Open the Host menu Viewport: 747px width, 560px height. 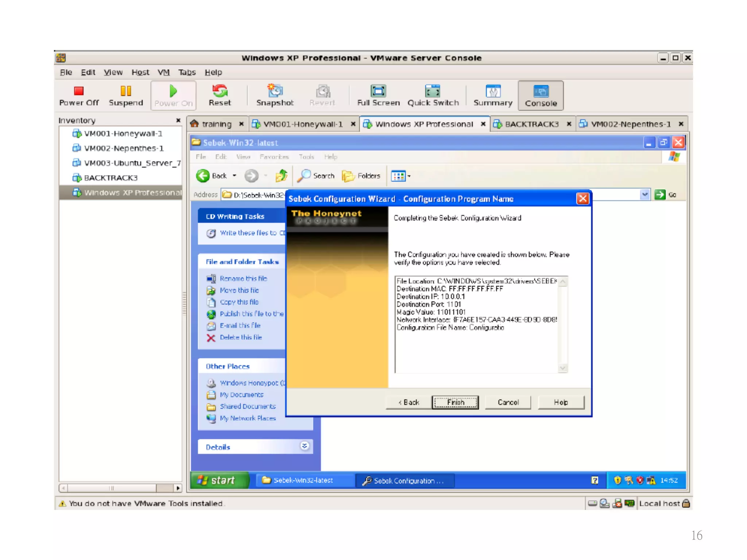coord(140,72)
